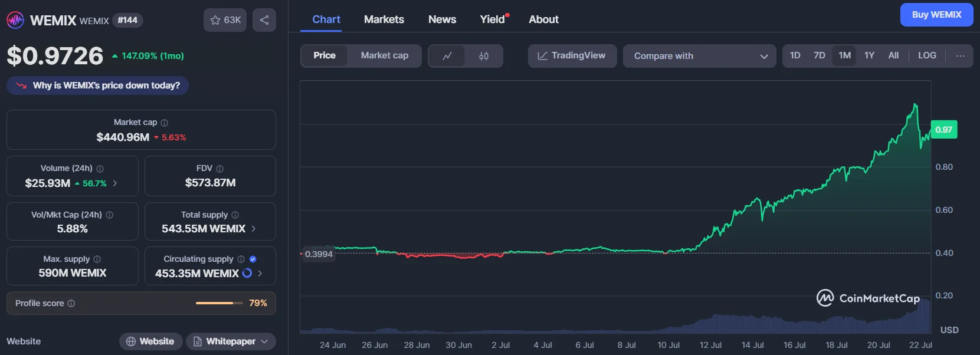The height and width of the screenshot is (355, 980).
Task: Toggle Market cap chart view
Action: tap(385, 55)
